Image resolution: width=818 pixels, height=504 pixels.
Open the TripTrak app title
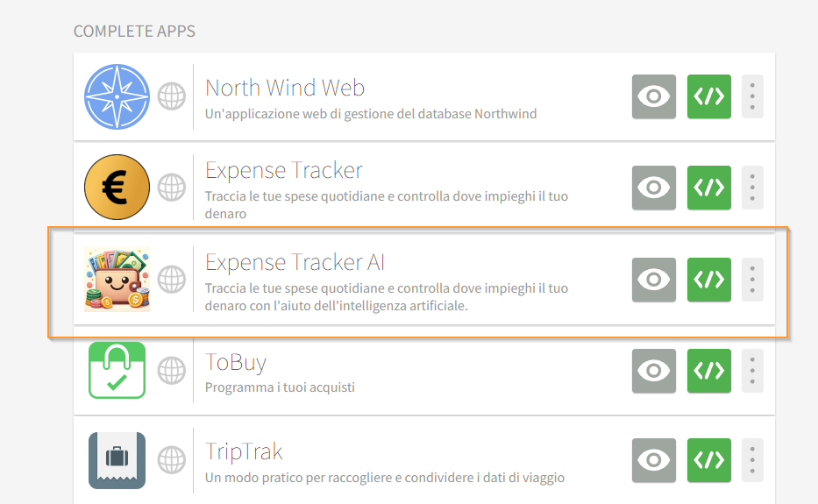tap(244, 452)
